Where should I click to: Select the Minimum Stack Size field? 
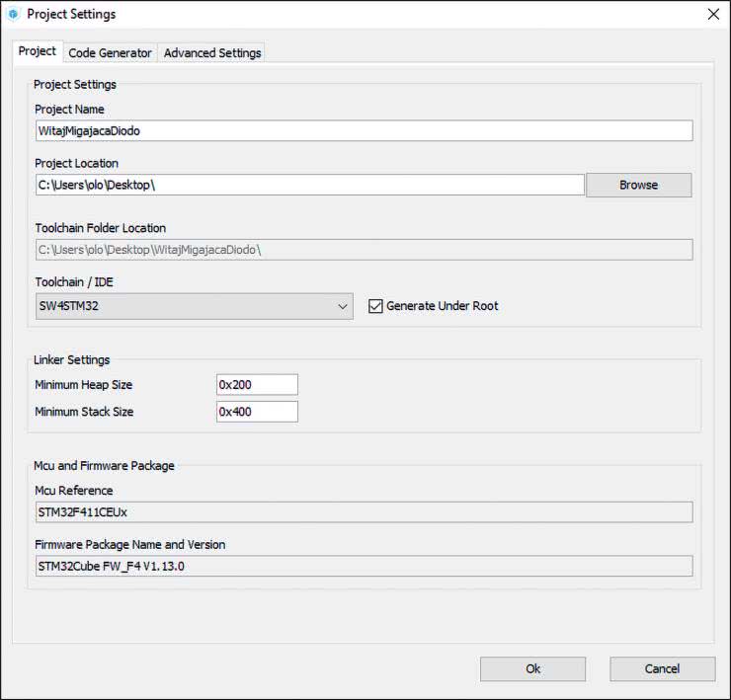tap(257, 412)
